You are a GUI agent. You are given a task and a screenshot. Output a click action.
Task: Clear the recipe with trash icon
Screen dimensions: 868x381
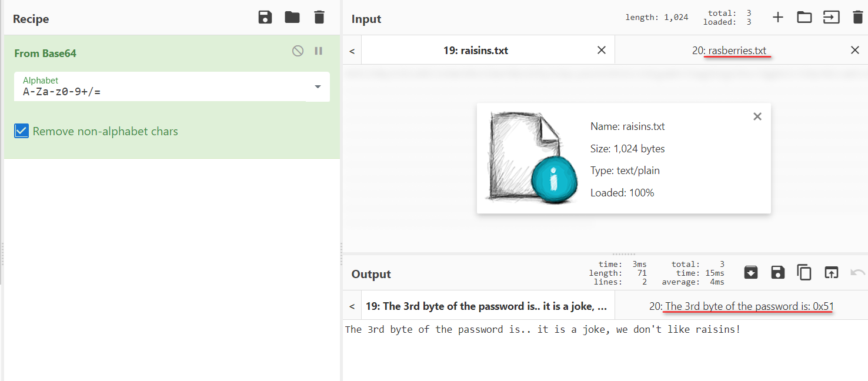319,18
